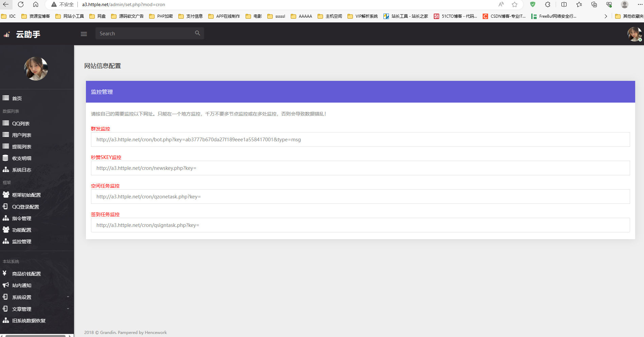644x337 pixels.
Task: Click the 监控管理 panel header
Action: tap(360, 92)
